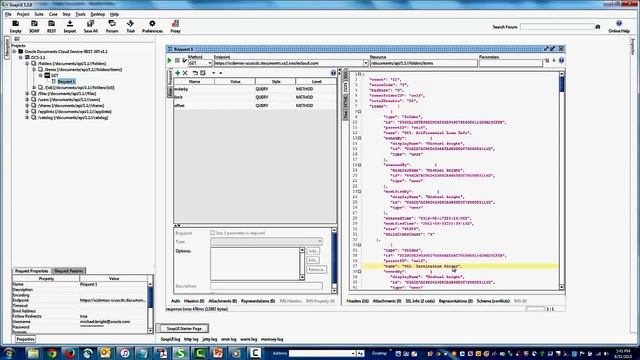640x360 pixels.
Task: Open the parameters table help icon
Action: [333, 73]
